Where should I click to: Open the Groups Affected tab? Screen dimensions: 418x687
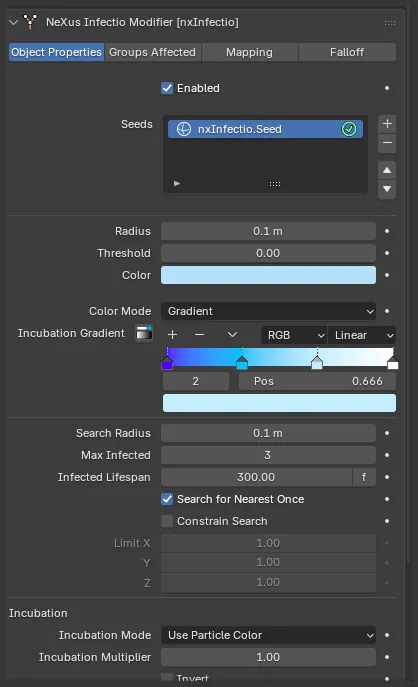[x=152, y=52]
